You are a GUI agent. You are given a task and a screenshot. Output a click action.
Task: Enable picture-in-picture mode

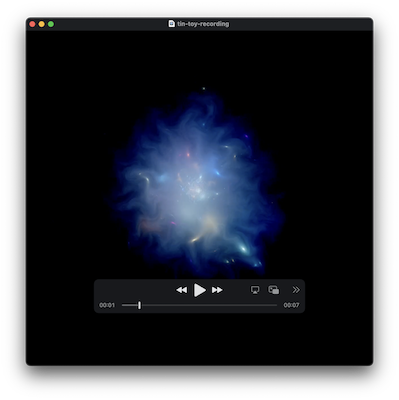(x=274, y=290)
